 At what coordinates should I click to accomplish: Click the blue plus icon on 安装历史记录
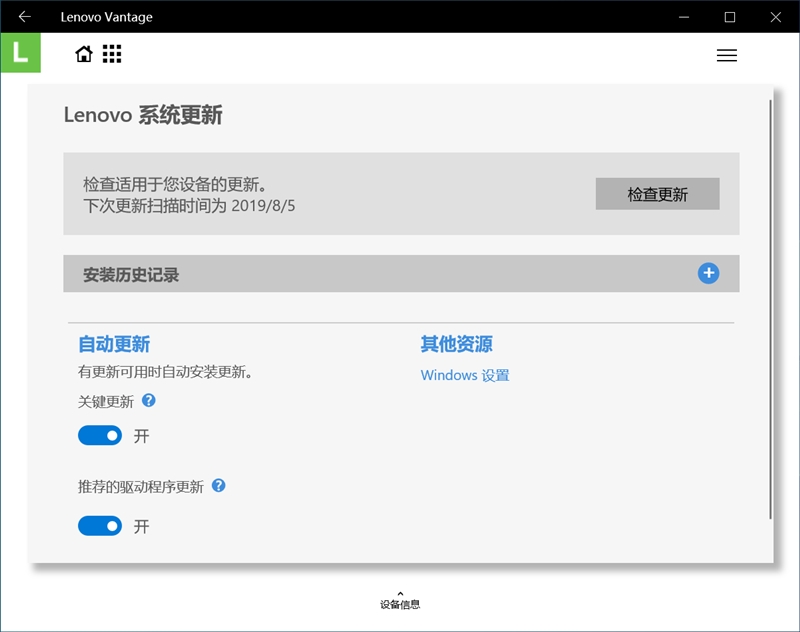[707, 273]
